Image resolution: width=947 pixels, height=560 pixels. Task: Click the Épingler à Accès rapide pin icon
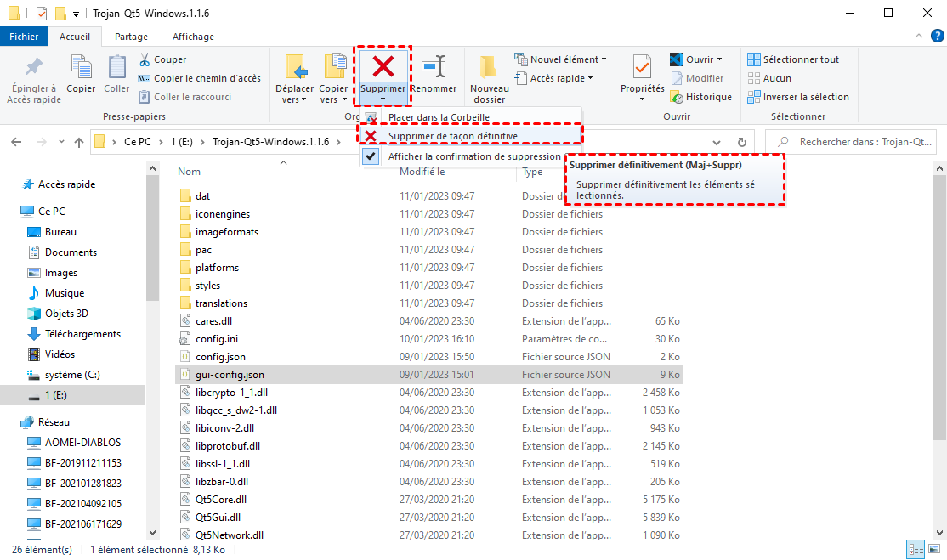[34, 66]
